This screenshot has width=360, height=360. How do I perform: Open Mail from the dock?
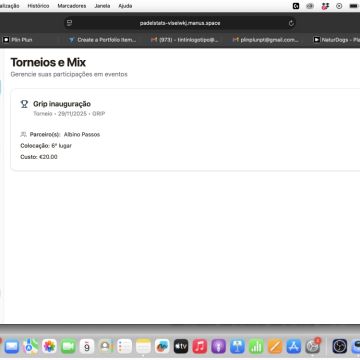(x=12, y=346)
